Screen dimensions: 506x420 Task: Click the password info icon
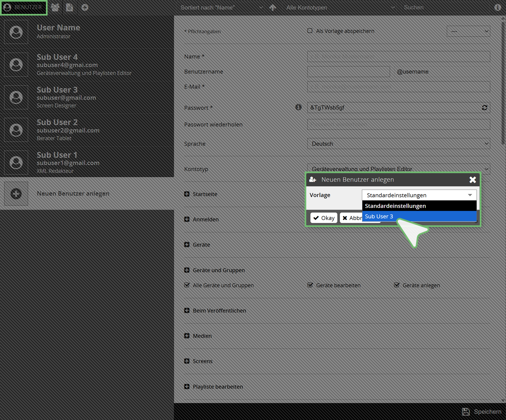pyautogui.click(x=298, y=107)
